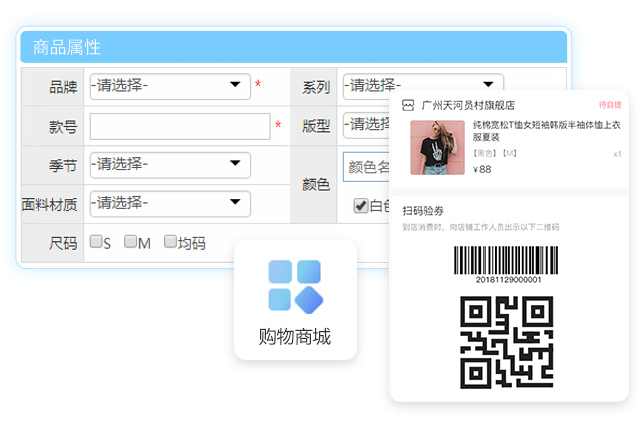Uncheck the 白色 color checkbox
The width and height of the screenshot is (642, 447).
360,206
